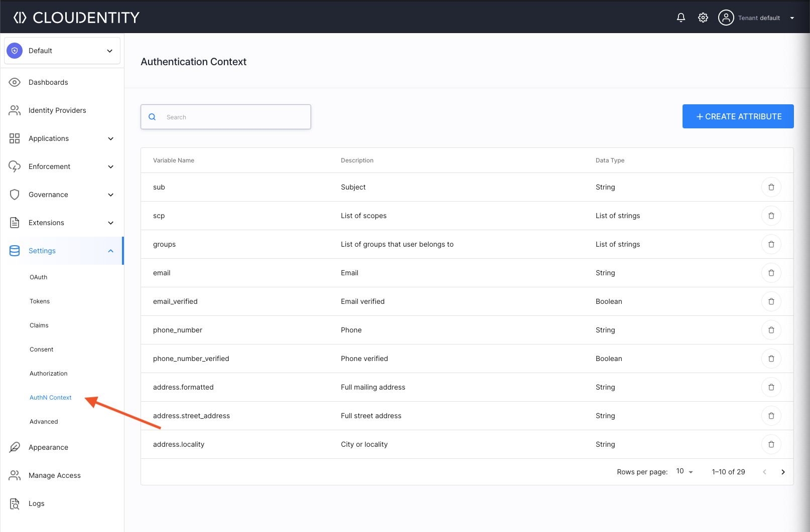The image size is (810, 532).
Task: Delete the sub attribute
Action: [771, 187]
